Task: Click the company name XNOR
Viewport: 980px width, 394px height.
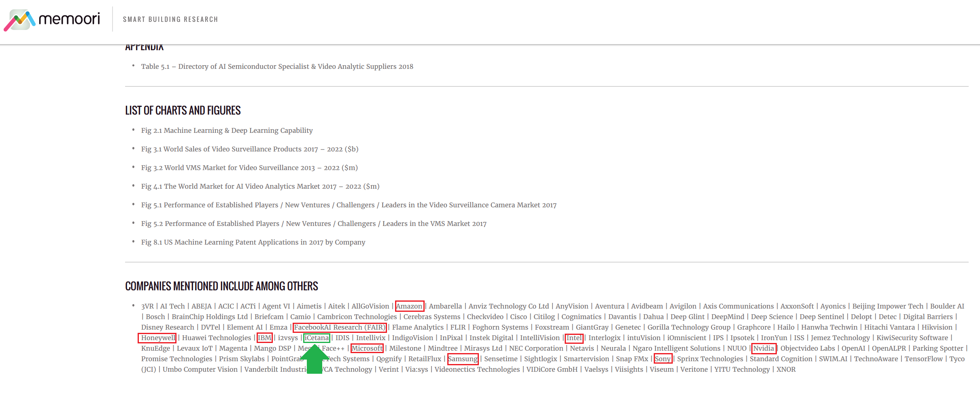Action: [x=786, y=369]
